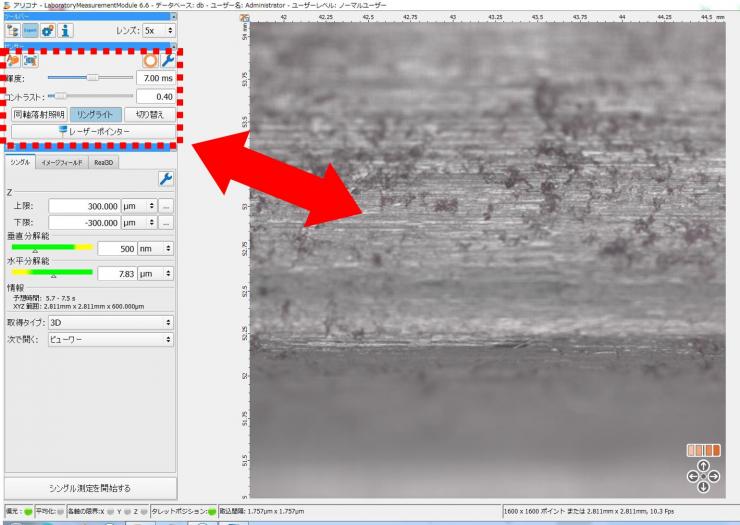
Task: Open the 取得タイプ 3D dropdown
Action: click(110, 322)
